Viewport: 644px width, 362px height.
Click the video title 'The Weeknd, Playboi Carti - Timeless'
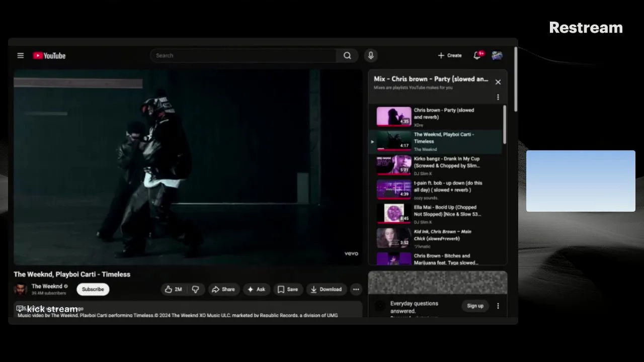[x=72, y=274]
